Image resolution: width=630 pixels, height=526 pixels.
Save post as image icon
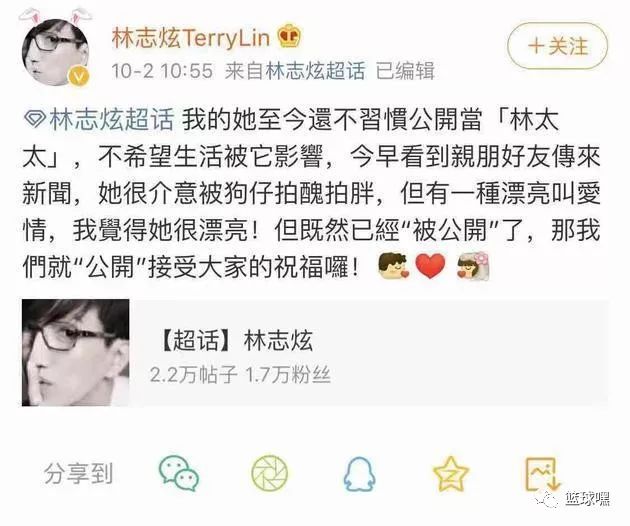[543, 474]
